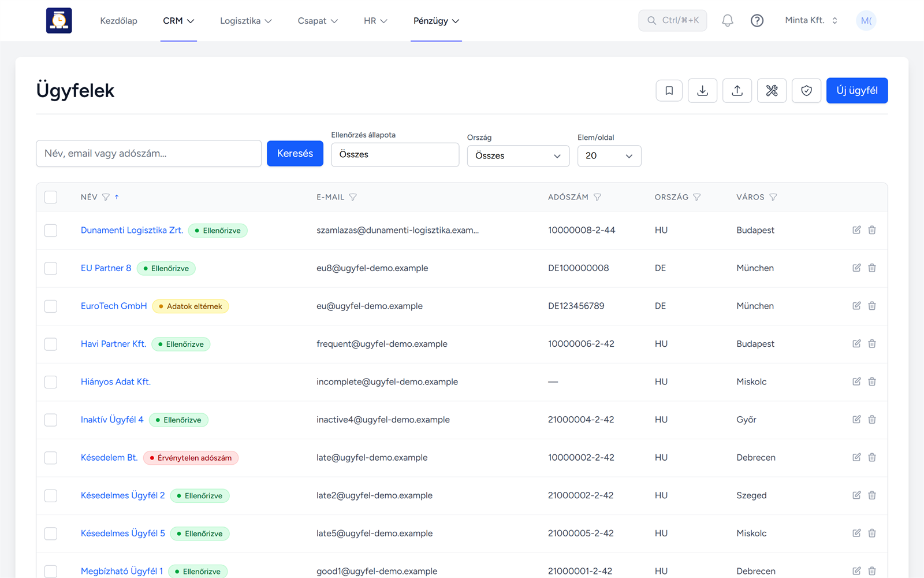Viewport: 924px width, 578px height.
Task: Click the user avatar icon
Action: point(866,21)
